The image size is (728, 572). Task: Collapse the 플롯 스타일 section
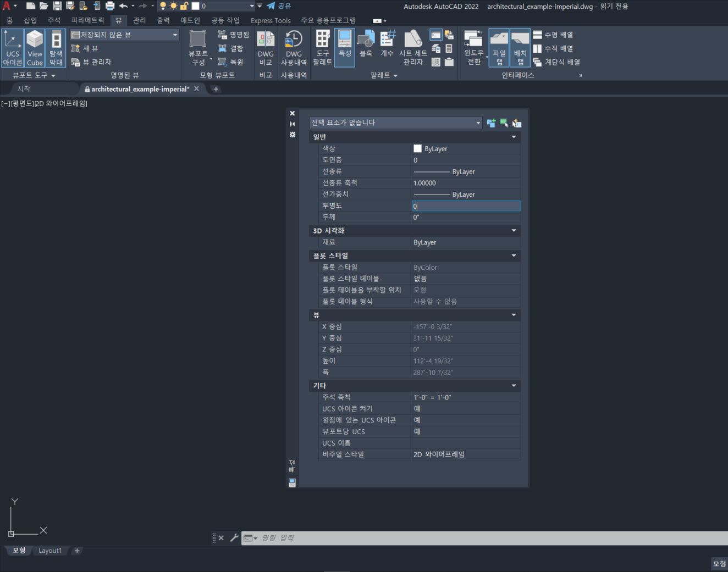tap(514, 256)
